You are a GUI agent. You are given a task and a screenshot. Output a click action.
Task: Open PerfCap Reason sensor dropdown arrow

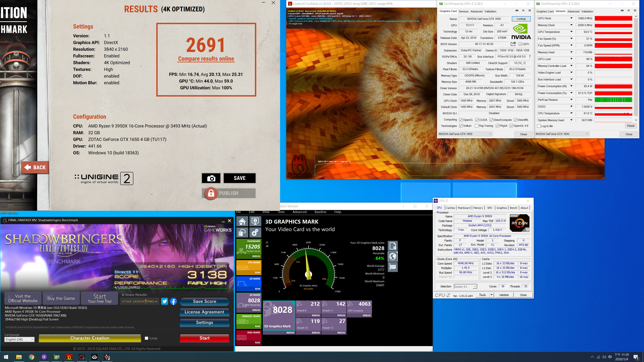(571, 100)
